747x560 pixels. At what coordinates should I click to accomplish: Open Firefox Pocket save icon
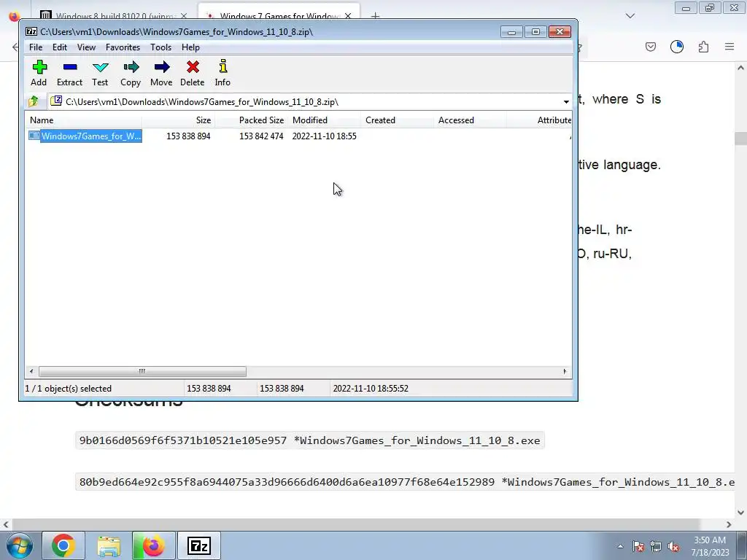tap(651, 47)
